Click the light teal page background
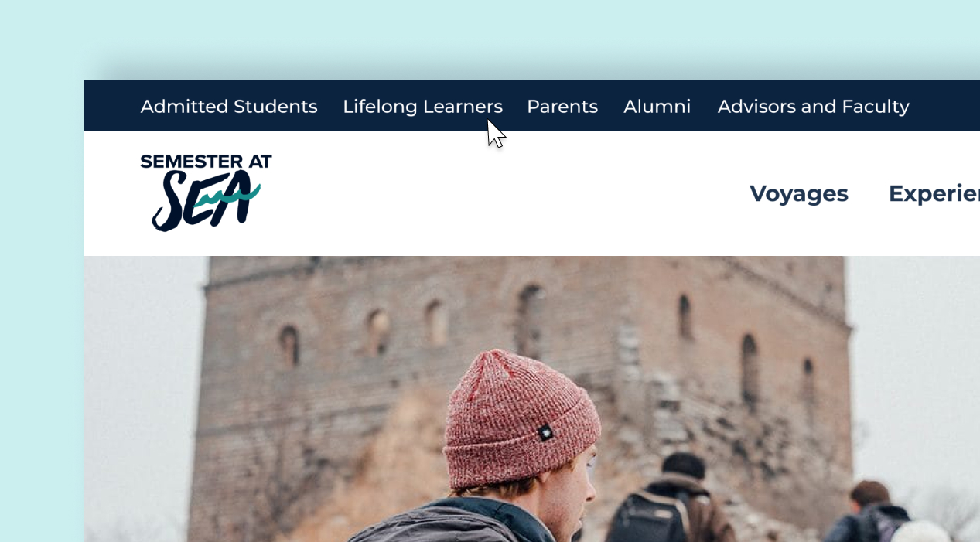The width and height of the screenshot is (980, 542). coord(42,309)
